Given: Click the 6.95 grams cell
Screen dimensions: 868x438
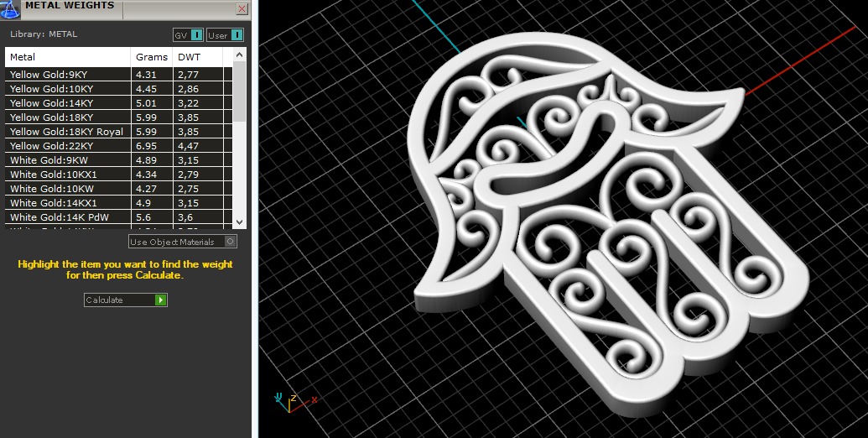Looking at the screenshot, I should tap(152, 146).
